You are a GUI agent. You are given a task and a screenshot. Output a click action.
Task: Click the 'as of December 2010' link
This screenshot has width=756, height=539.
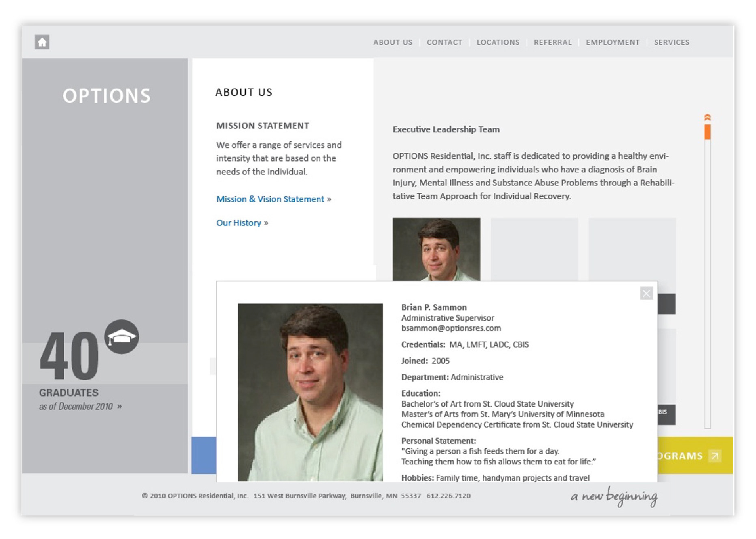80,406
